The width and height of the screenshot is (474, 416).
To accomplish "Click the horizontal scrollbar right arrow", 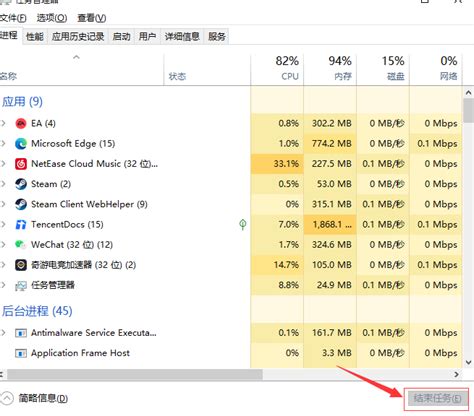I will [x=456, y=374].
